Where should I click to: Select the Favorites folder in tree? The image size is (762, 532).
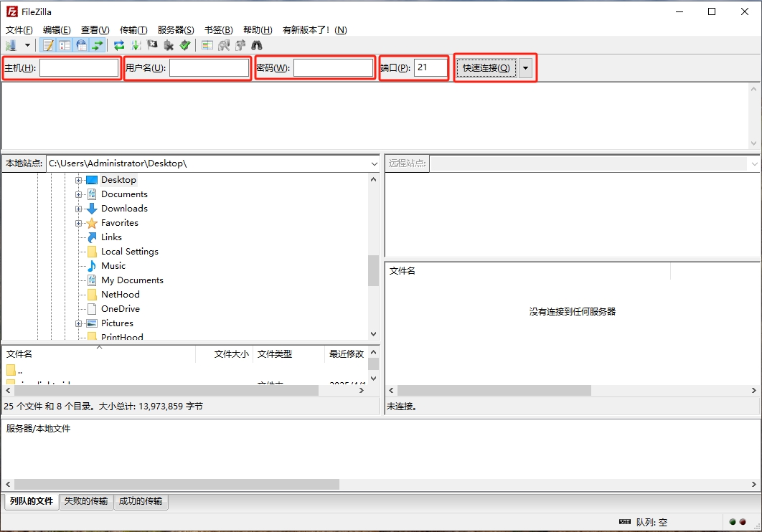(x=120, y=223)
